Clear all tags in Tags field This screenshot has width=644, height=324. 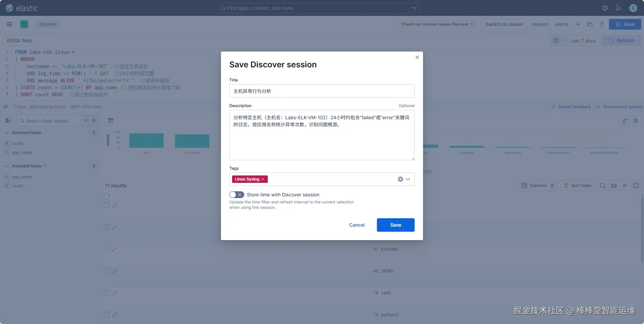pos(400,179)
